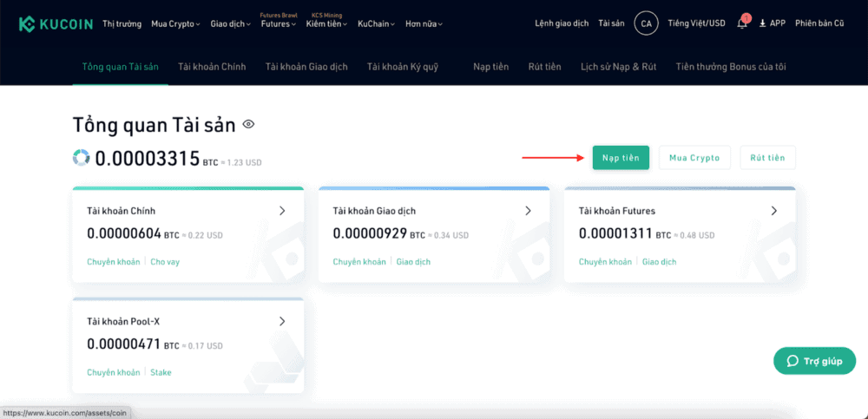Open Tài khoản Chính card arrow

click(x=282, y=210)
